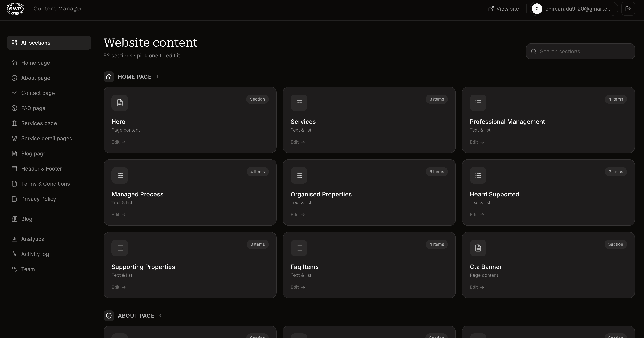644x338 pixels.
Task: Click Edit on the Hero card
Action: [x=119, y=142]
